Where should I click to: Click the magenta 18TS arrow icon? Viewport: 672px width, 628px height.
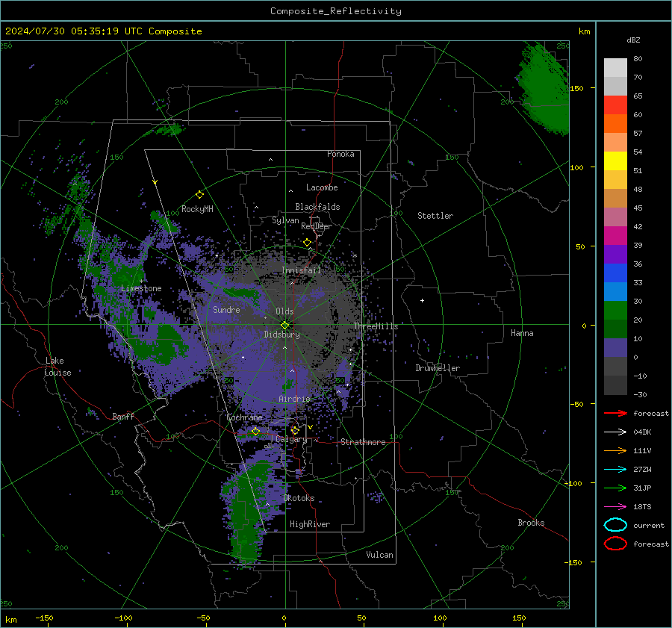615,507
